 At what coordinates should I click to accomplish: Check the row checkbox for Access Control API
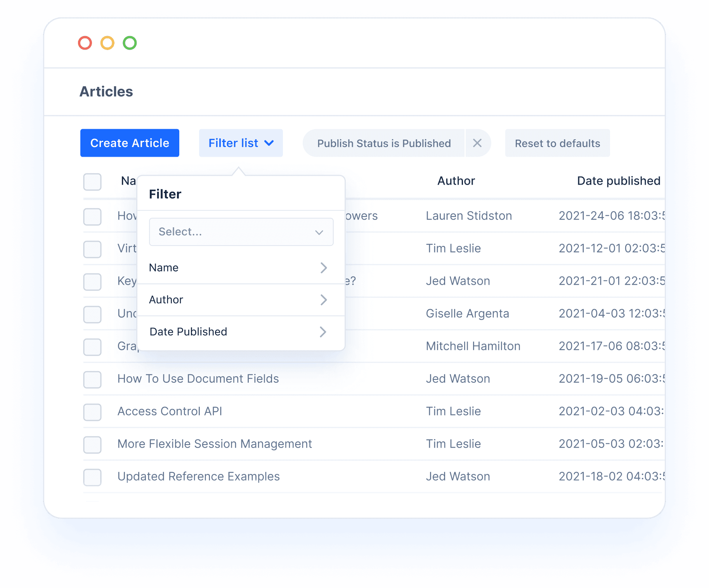pos(92,412)
